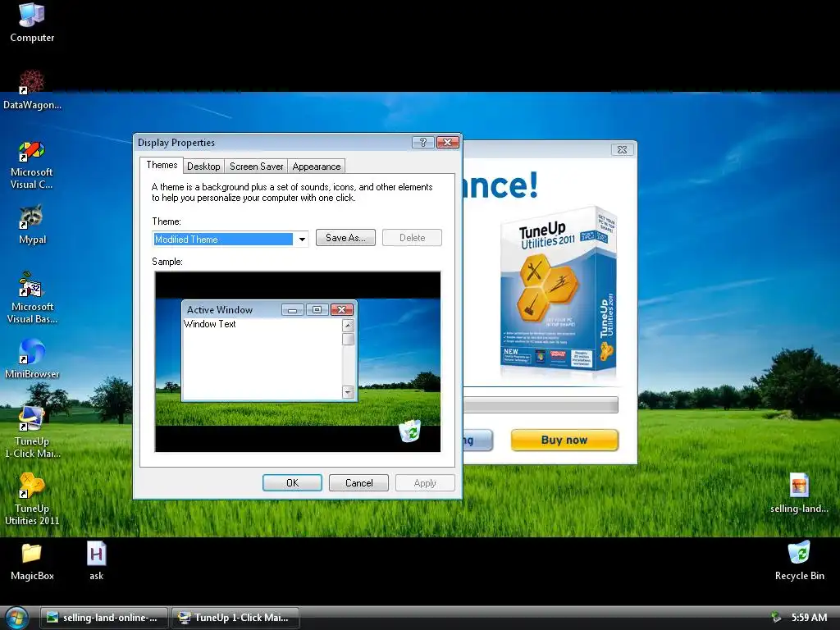Screen dimensions: 840x630
Task: Click the 5:59 AM taskbar clock
Action: [809, 618]
